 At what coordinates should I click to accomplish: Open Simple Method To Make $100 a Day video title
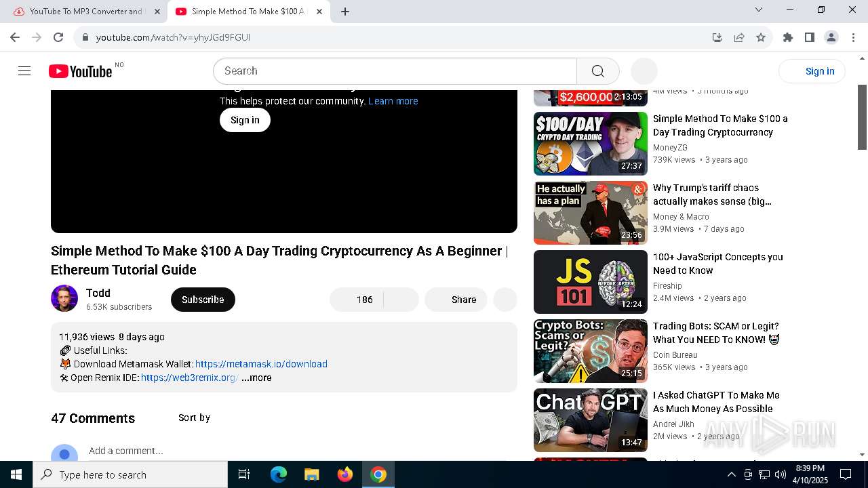tap(720, 125)
